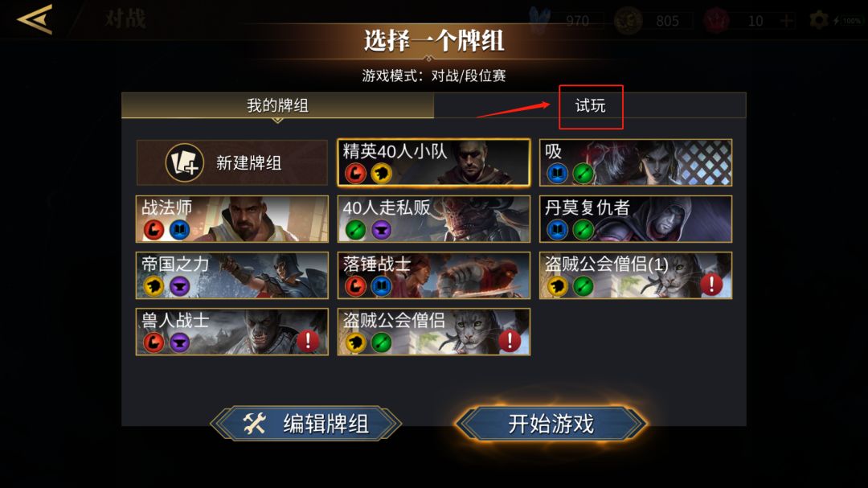Screen dimensions: 868x488
Task: Switch to the 我的牌组 tab
Action: pos(277,105)
